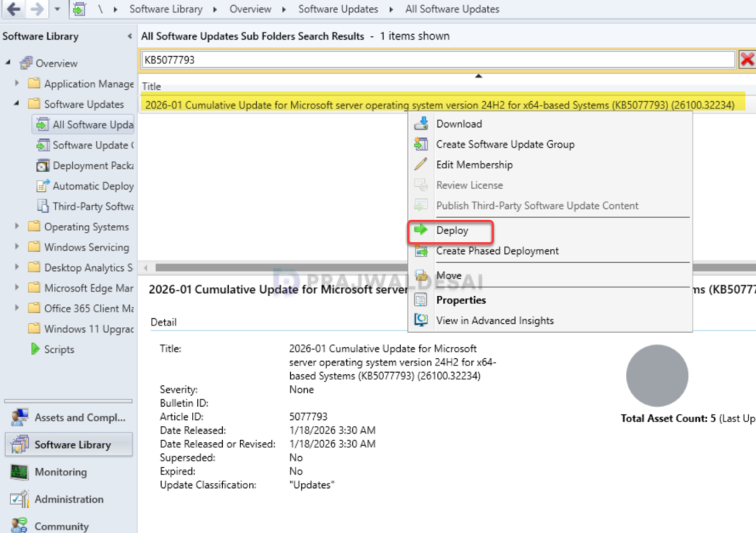This screenshot has width=756, height=533.
Task: Choose View in Advanced Insights
Action: 495,320
